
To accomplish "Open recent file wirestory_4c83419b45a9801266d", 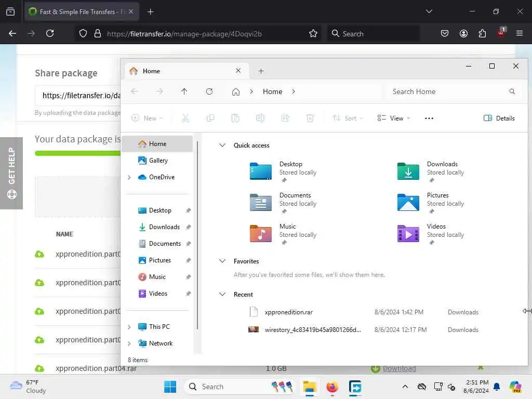I will pos(312,330).
